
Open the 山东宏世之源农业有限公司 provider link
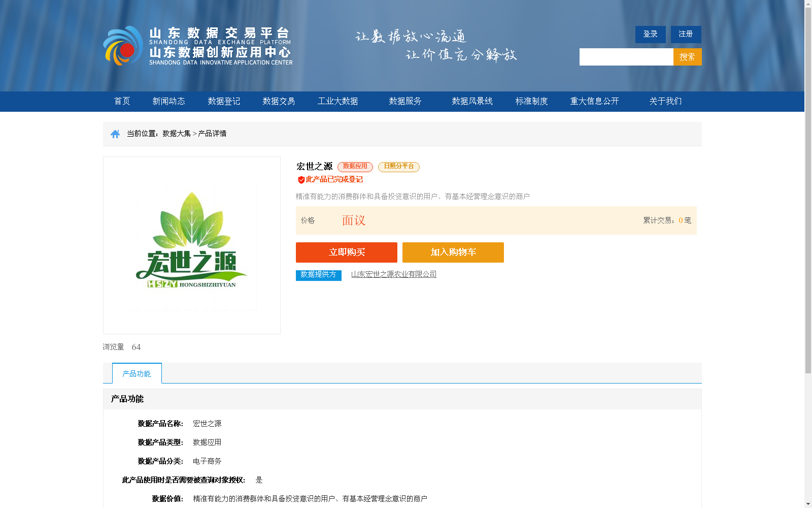[x=394, y=274]
